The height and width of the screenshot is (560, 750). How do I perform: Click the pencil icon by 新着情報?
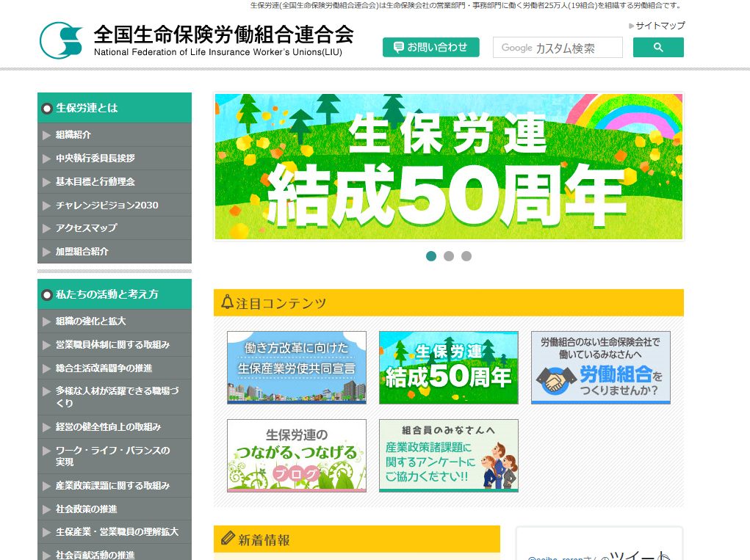[228, 538]
